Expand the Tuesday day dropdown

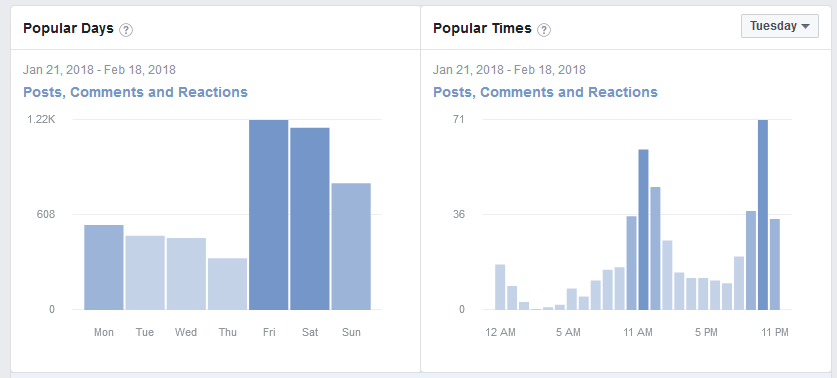[x=779, y=26]
